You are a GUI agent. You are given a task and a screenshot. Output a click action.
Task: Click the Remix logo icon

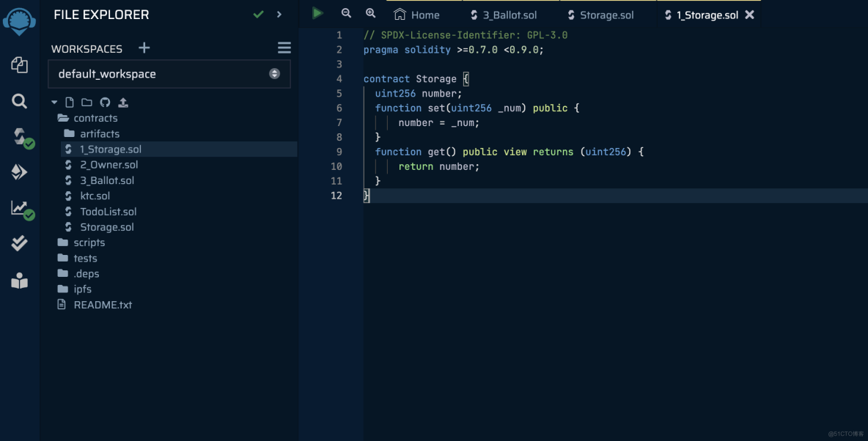click(19, 21)
